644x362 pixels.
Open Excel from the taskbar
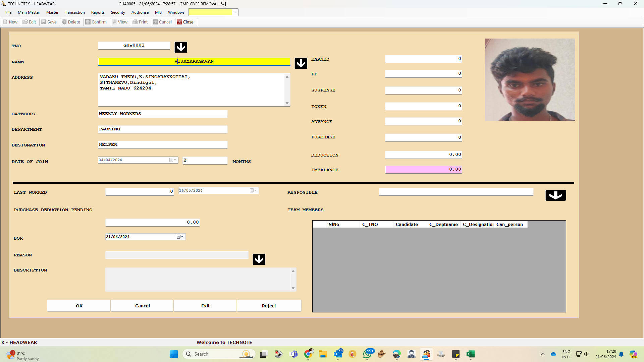point(470,354)
